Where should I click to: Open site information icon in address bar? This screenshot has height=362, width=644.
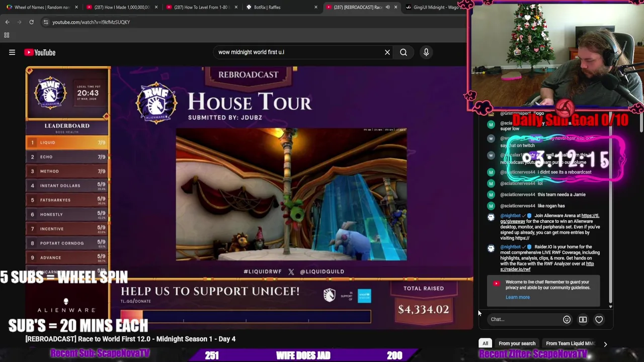pyautogui.click(x=46, y=22)
